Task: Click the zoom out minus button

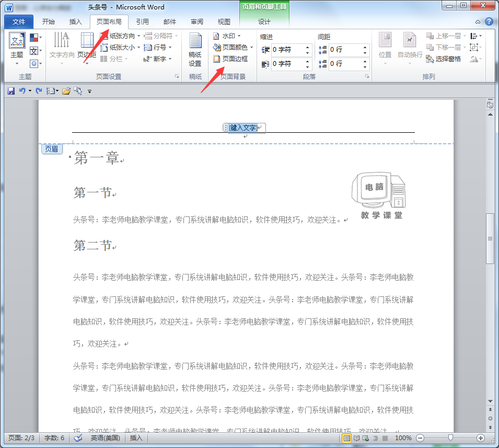Action: tap(420, 438)
